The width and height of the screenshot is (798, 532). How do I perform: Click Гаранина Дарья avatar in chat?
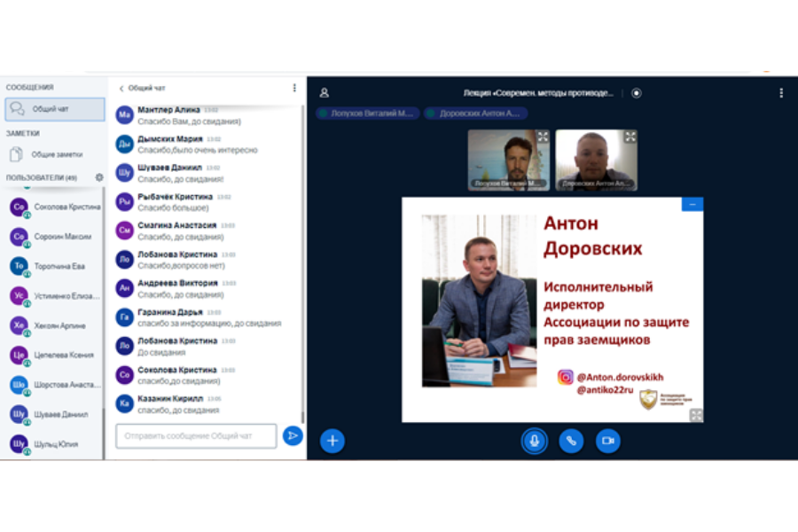[x=125, y=317]
